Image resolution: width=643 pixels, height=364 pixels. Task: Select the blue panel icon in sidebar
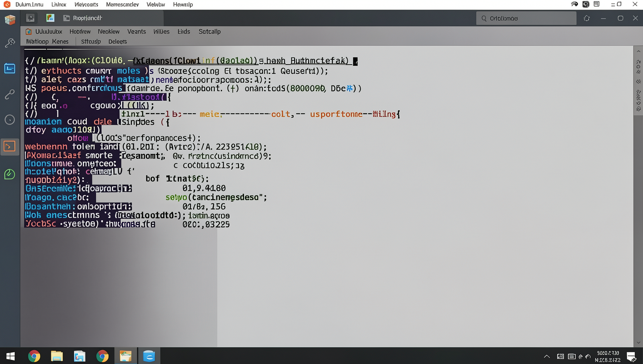click(x=10, y=68)
